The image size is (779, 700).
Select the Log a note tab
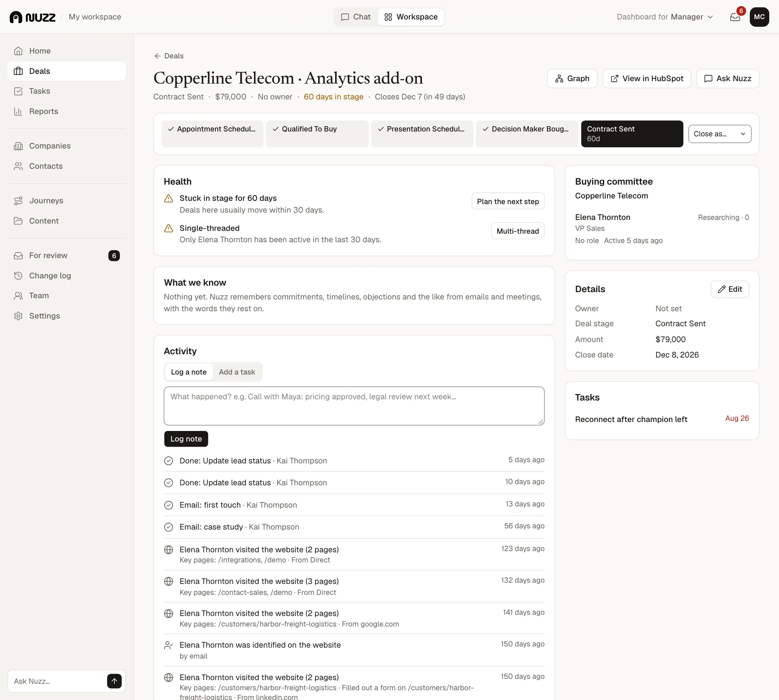tap(189, 372)
